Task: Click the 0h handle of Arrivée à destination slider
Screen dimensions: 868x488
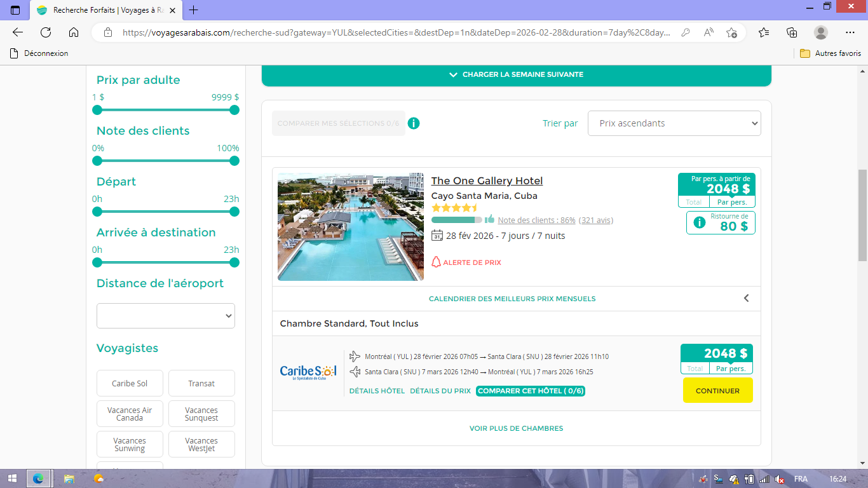Action: coord(97,262)
